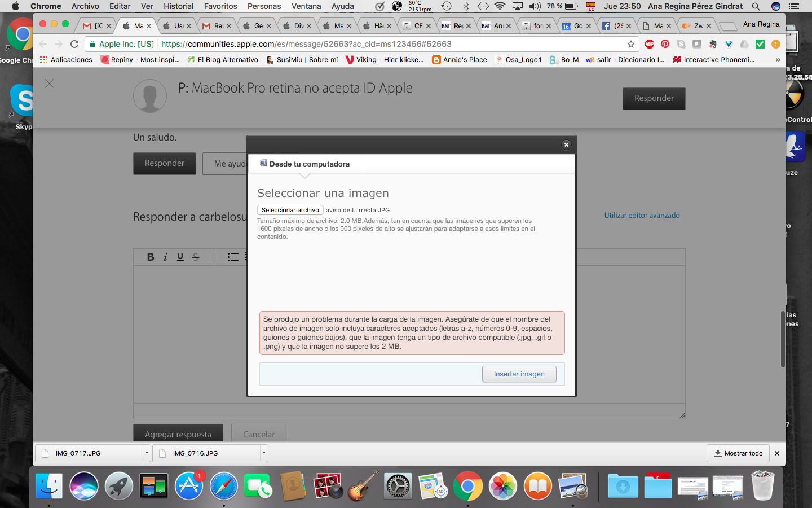Click the blue diamond extension icon

(729, 44)
